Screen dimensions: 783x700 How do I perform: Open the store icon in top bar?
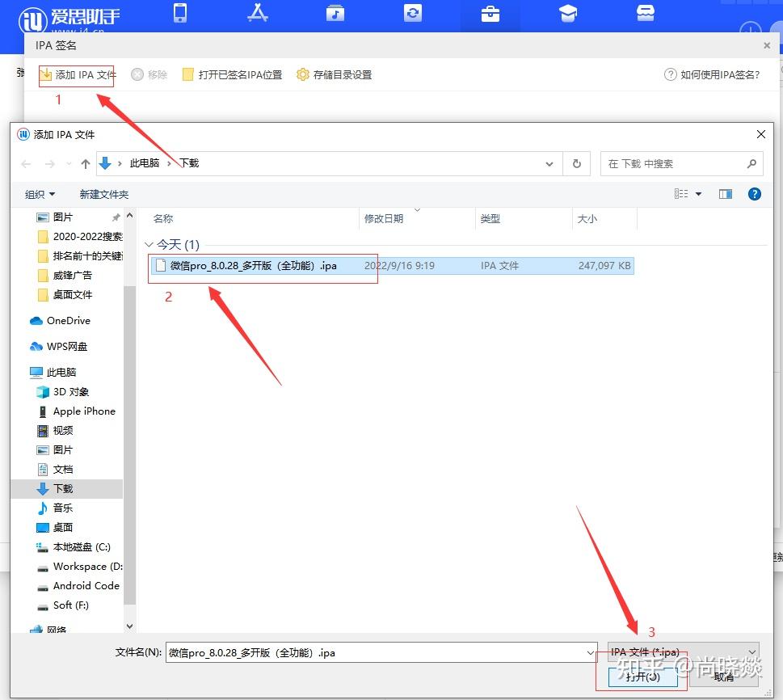click(645, 13)
